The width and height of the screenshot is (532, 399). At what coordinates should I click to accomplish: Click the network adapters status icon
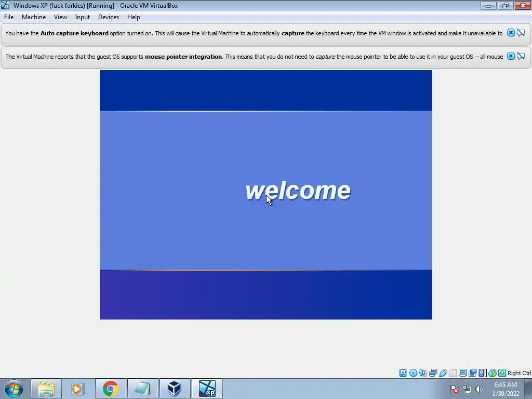tap(433, 373)
